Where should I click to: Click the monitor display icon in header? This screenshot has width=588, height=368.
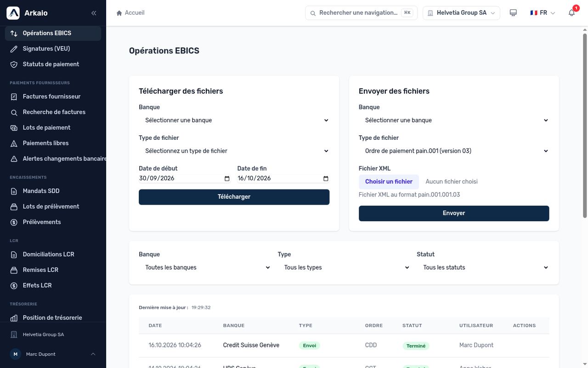tap(513, 13)
